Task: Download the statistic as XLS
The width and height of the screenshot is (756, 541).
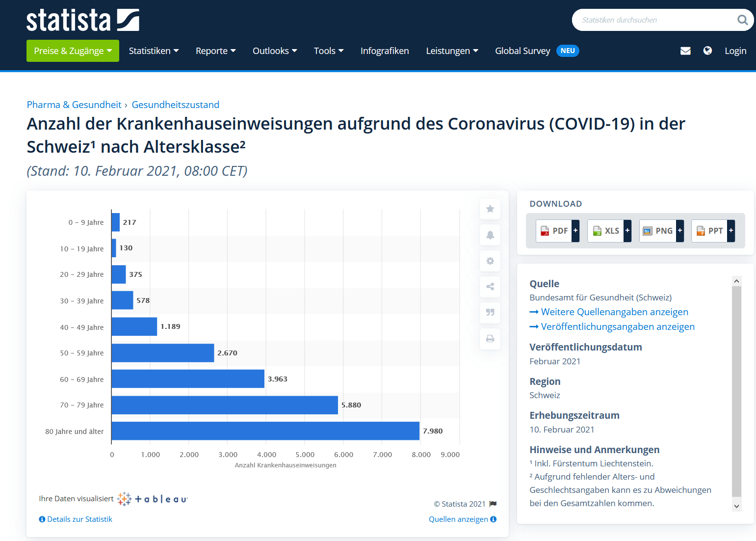Action: 606,231
